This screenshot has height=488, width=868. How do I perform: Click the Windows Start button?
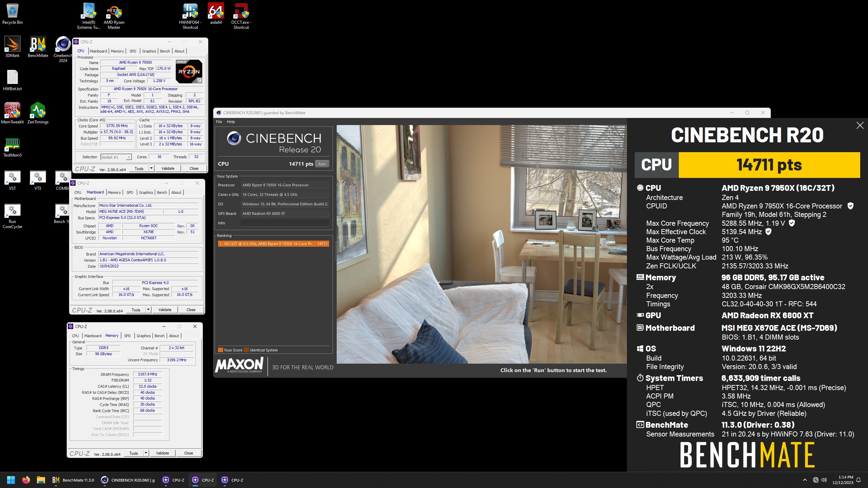click(x=11, y=480)
